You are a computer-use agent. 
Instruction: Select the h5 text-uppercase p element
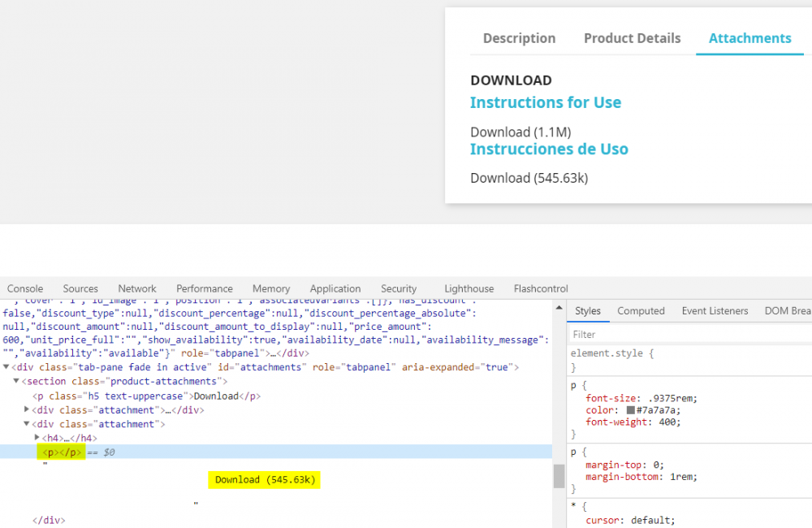(x=146, y=396)
